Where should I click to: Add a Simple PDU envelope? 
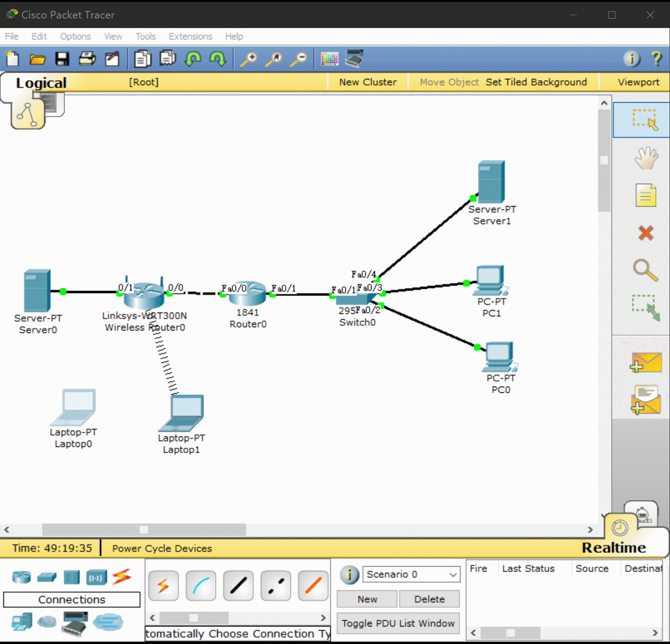pos(646,362)
